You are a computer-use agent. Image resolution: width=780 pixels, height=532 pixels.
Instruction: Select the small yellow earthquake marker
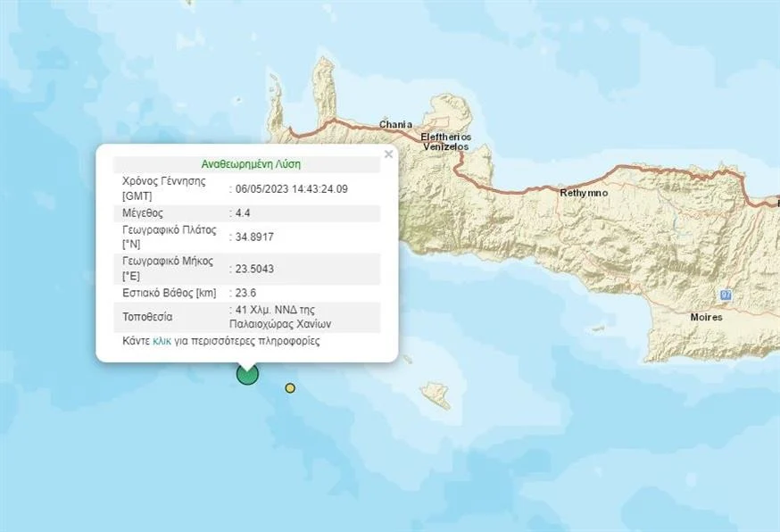click(x=290, y=387)
